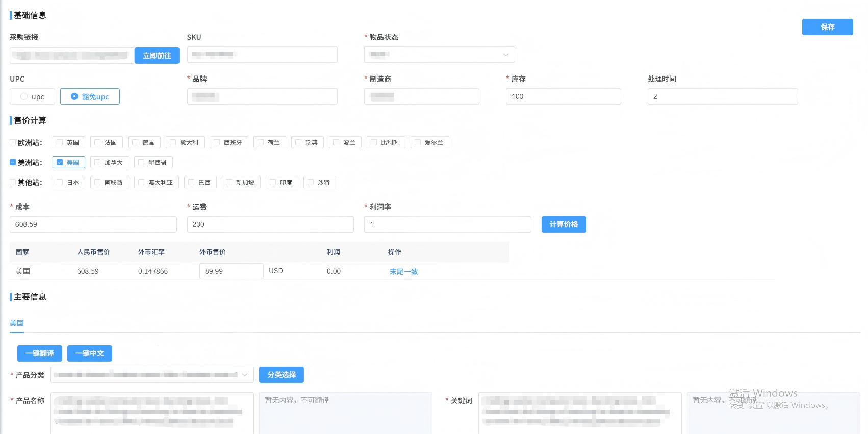Check the 法国 checkbox
This screenshot has width=868, height=434.
[x=97, y=143]
